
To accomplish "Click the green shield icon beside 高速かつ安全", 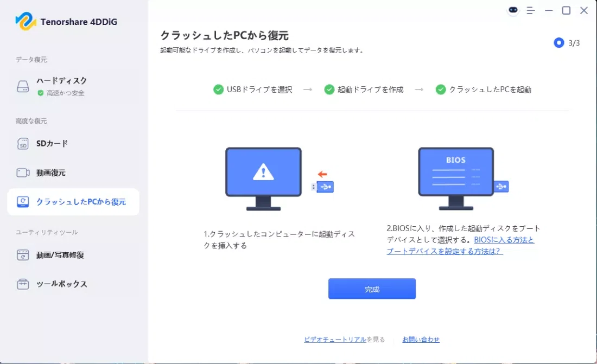I will pyautogui.click(x=40, y=93).
